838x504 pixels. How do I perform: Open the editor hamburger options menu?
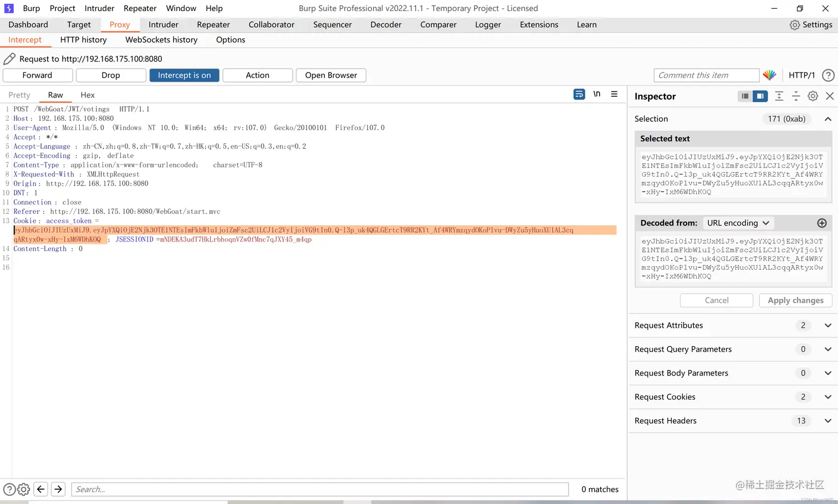click(614, 94)
